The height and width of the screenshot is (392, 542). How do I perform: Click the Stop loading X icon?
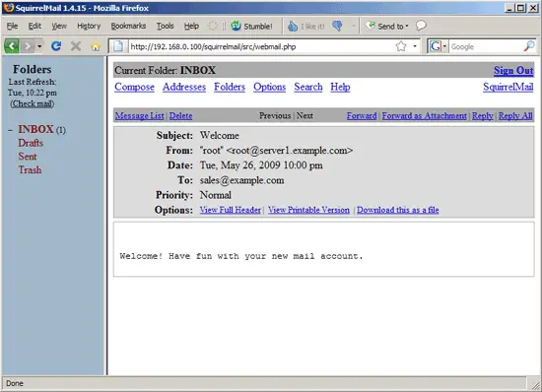click(x=76, y=46)
